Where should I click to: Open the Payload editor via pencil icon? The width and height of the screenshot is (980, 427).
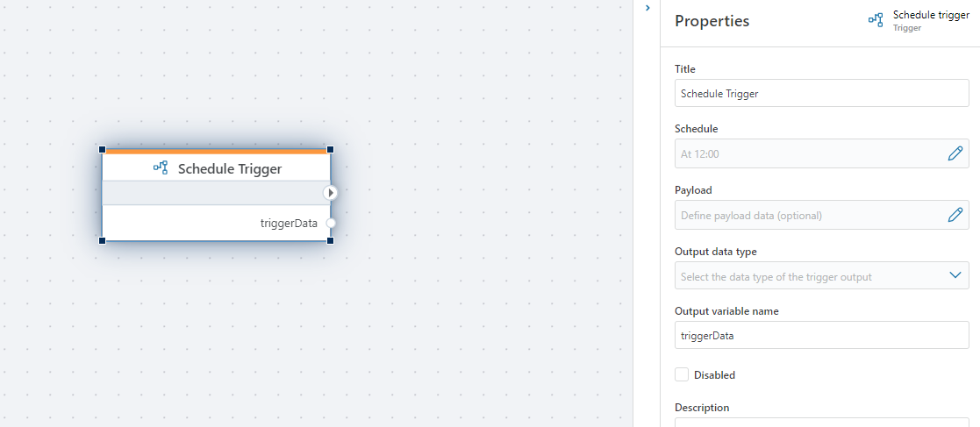coord(955,215)
